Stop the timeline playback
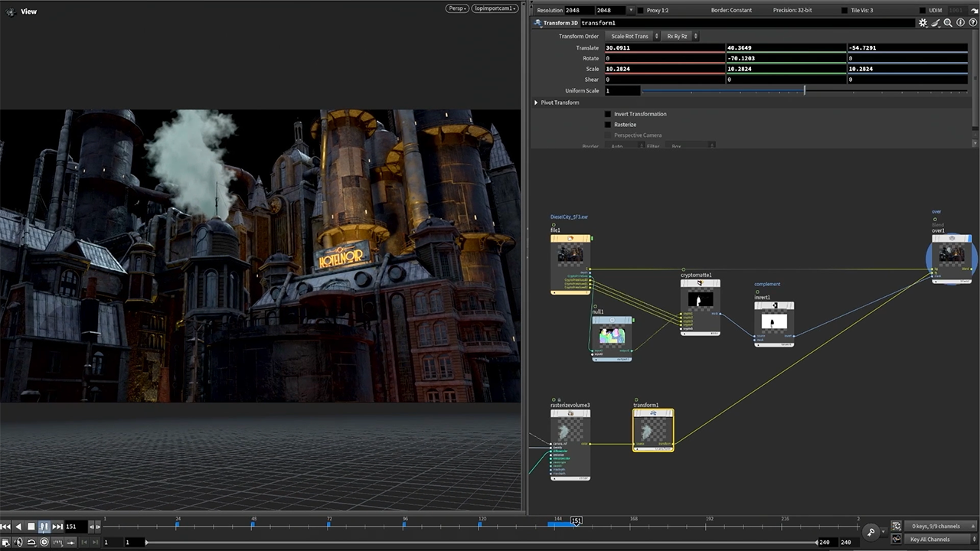Viewport: 980px width, 551px height. click(x=31, y=527)
